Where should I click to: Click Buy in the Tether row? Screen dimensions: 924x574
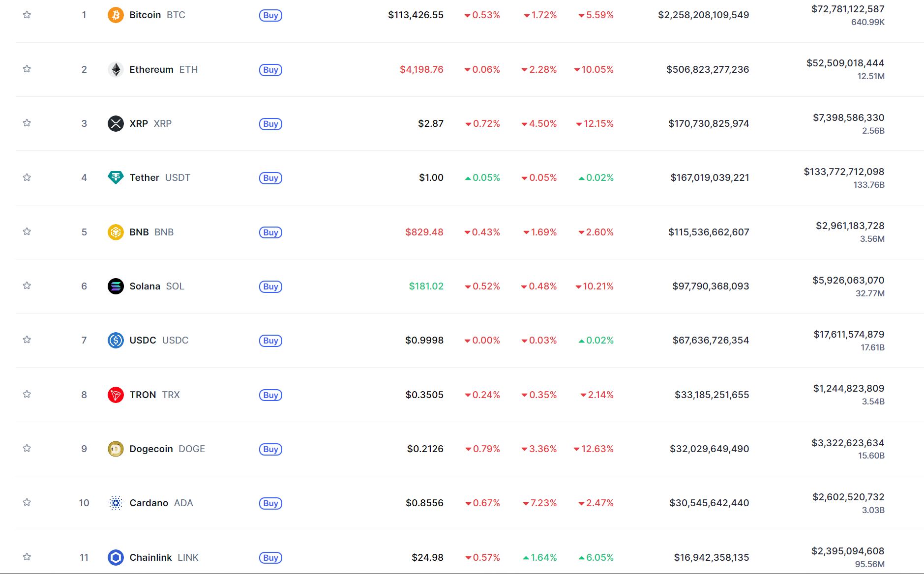270,178
